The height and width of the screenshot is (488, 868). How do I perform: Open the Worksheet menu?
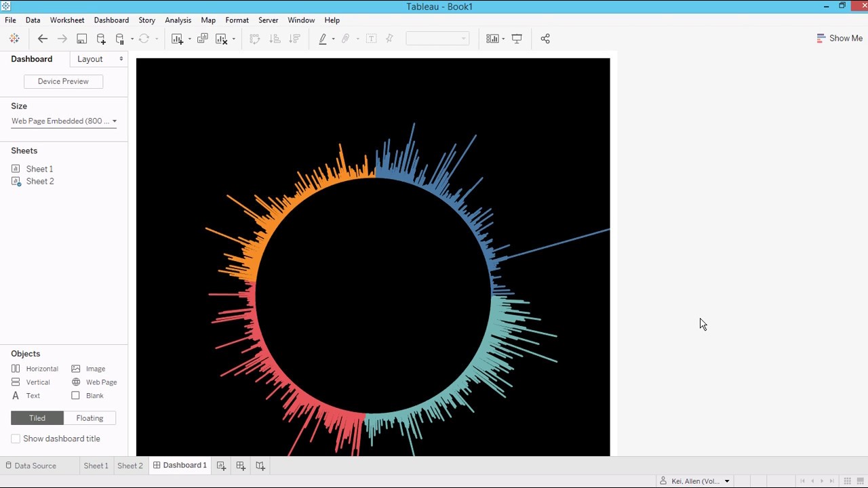(x=67, y=20)
